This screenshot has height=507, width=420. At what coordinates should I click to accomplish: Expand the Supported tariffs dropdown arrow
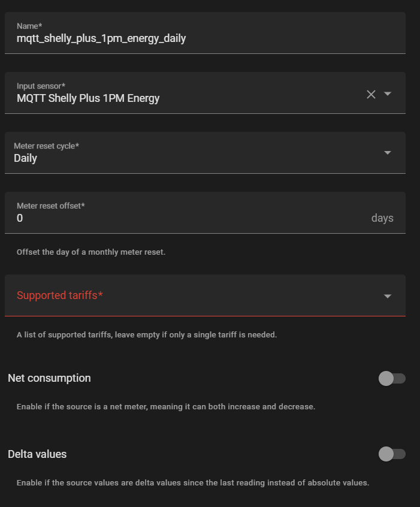click(x=388, y=296)
